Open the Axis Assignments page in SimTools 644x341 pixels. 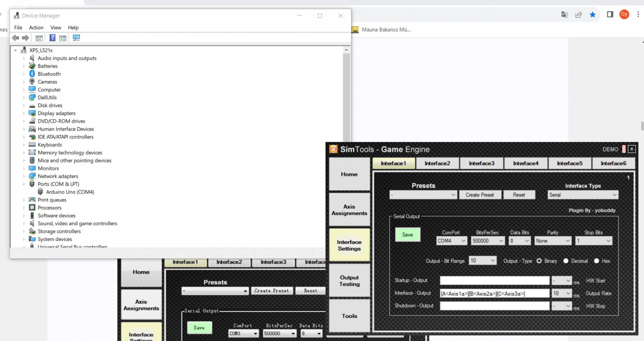click(x=349, y=210)
